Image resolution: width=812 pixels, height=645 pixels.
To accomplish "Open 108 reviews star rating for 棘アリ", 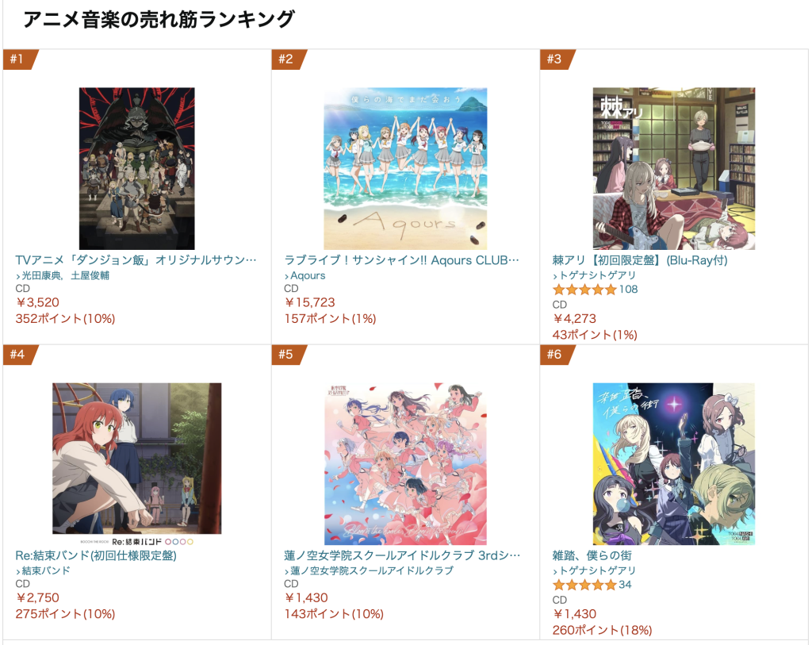I will [595, 289].
